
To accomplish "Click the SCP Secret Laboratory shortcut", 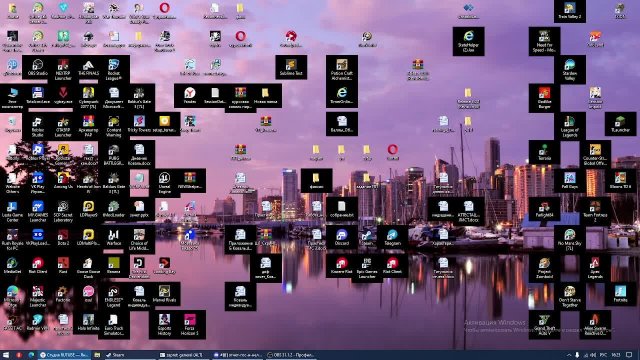I will [63, 211].
